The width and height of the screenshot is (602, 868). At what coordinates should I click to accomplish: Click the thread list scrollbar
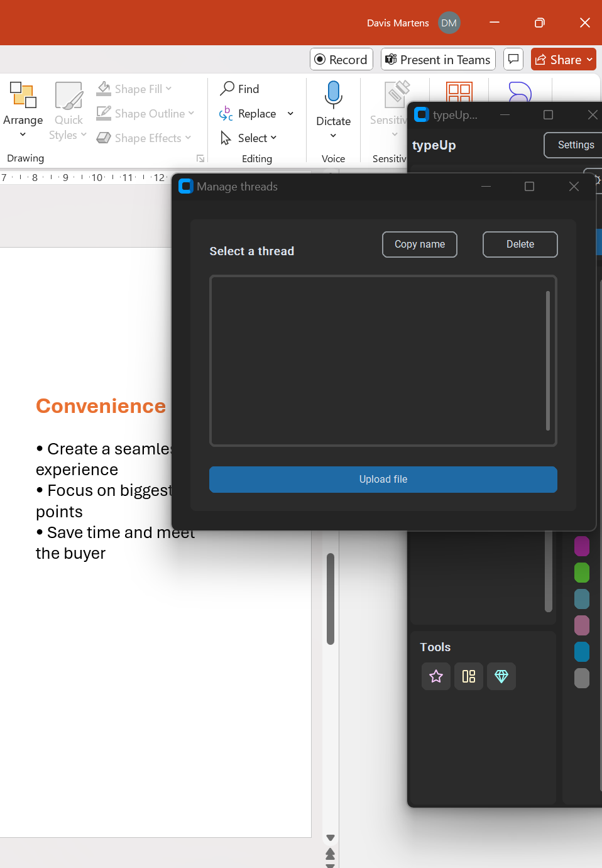548,361
